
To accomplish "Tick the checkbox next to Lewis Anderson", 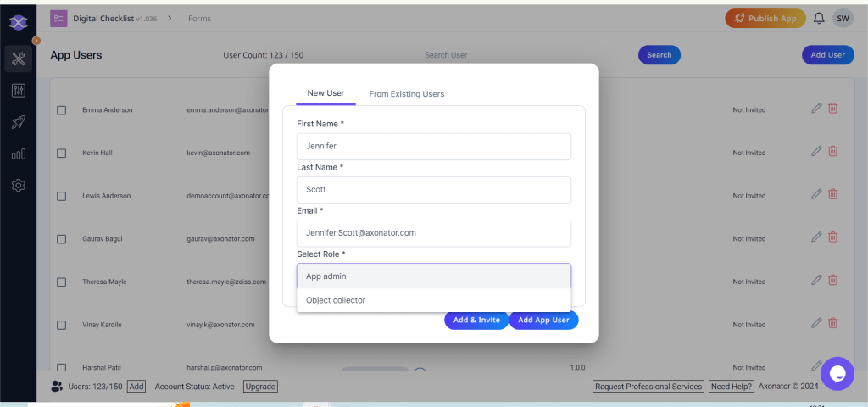I will point(61,196).
